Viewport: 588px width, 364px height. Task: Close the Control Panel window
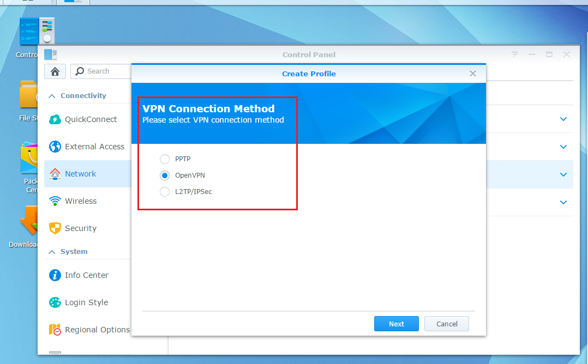(x=567, y=54)
